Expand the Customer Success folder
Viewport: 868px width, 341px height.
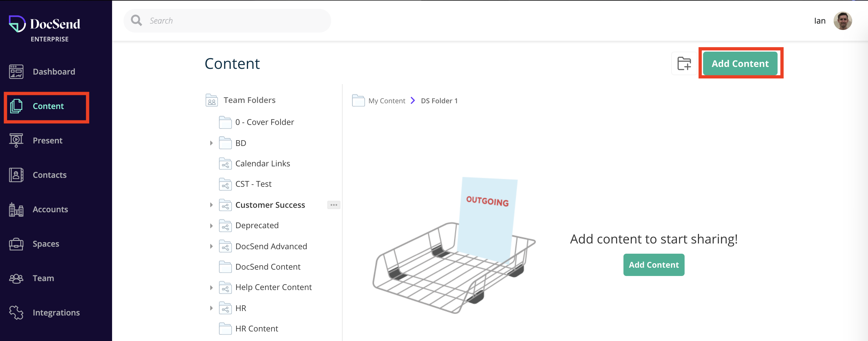211,205
